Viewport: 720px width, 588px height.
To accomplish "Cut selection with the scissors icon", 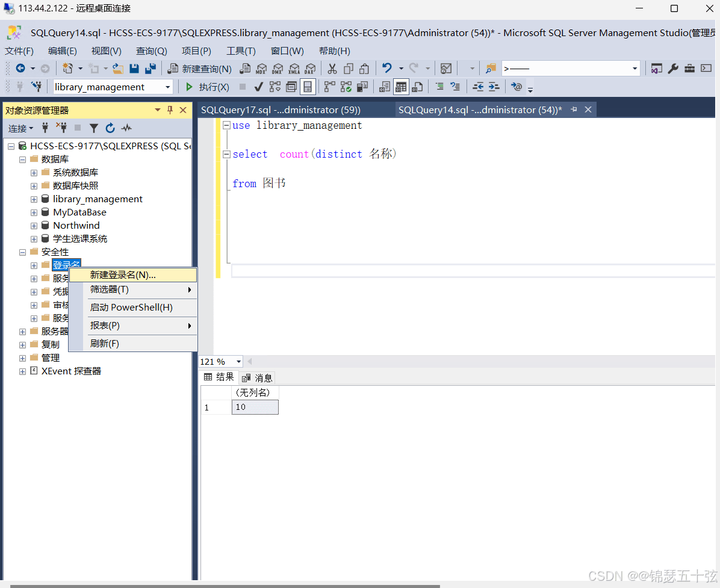I will (332, 69).
